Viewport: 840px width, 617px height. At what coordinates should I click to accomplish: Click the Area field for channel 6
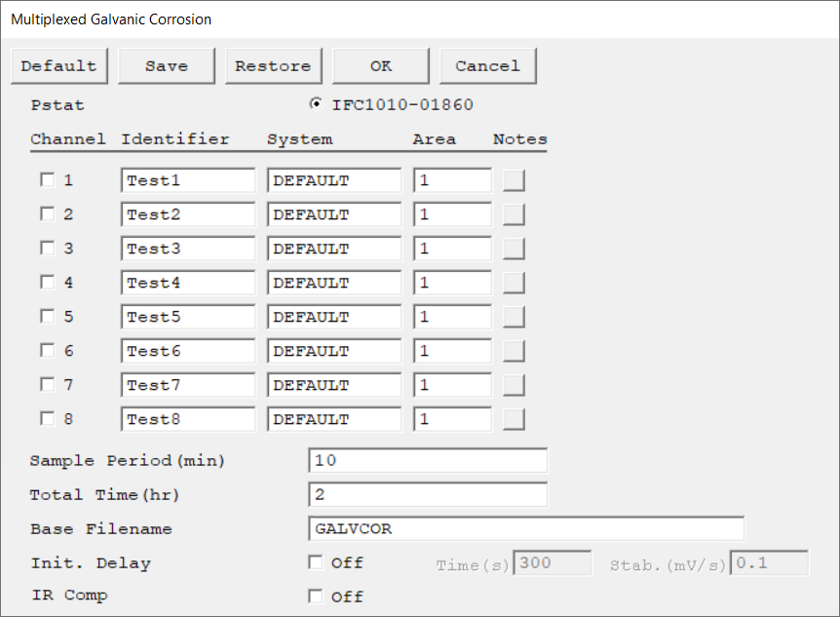pos(452,351)
